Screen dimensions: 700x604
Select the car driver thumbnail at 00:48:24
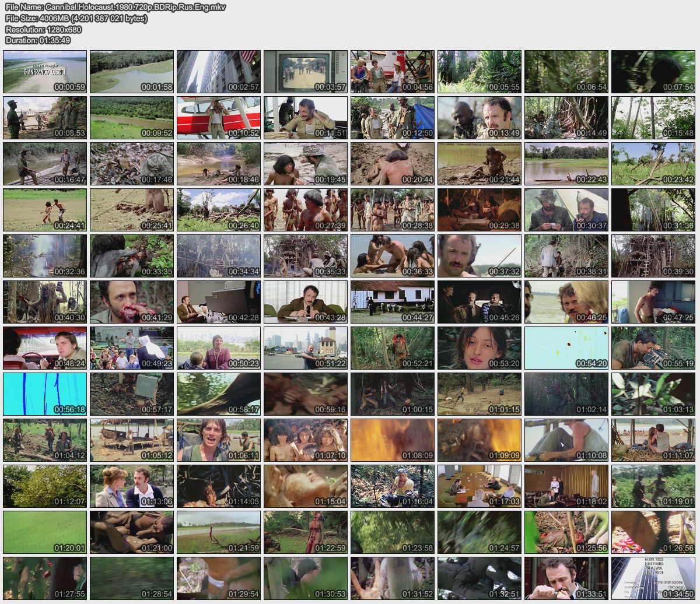tap(45, 348)
